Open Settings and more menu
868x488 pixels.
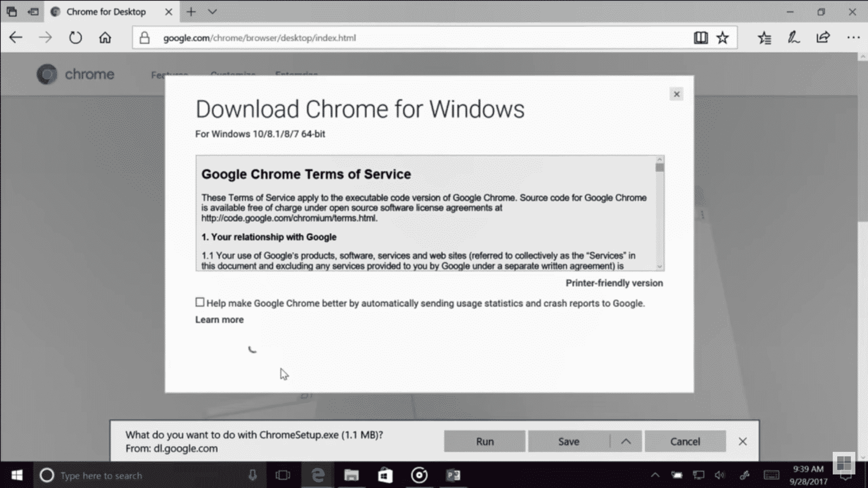tap(854, 37)
